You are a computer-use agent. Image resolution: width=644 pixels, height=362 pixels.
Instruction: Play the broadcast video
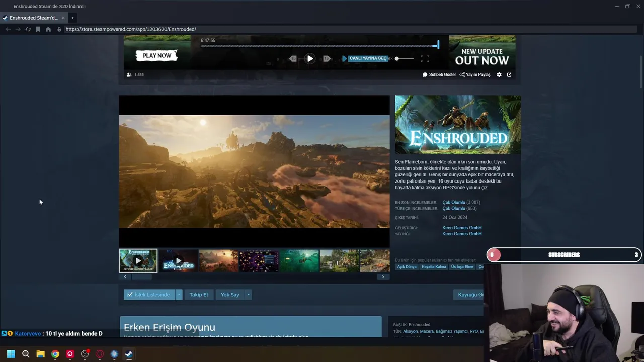coord(310,59)
